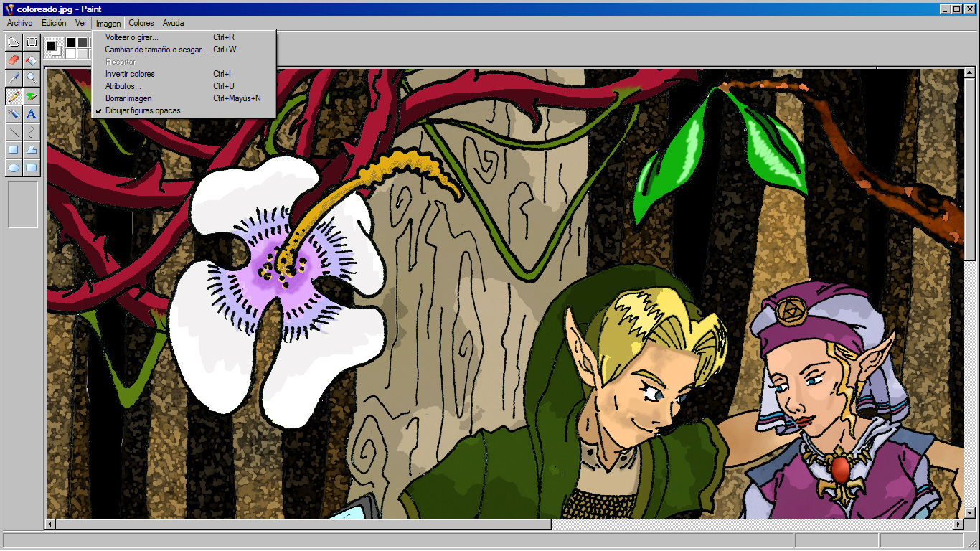Viewport: 980px width, 551px height.
Task: Select the Airbrush spray tool
Action: coord(13,114)
